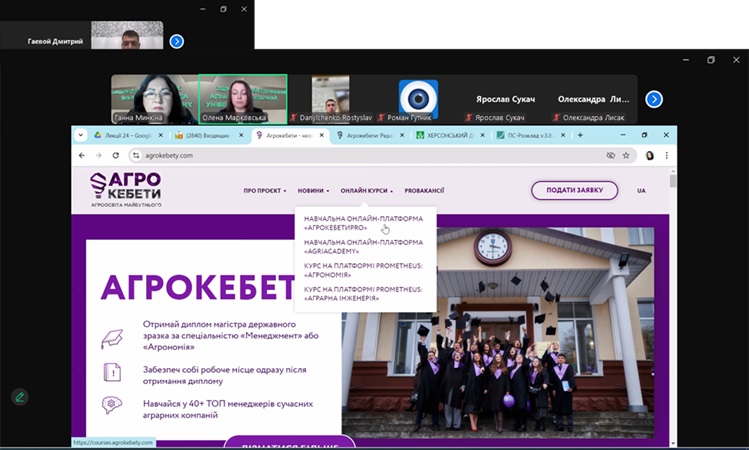The width and height of the screenshot is (749, 450).
Task: Open Prometheus course 'АГРАРНА ІНЖЕНЕРІЯ'
Action: click(x=363, y=294)
